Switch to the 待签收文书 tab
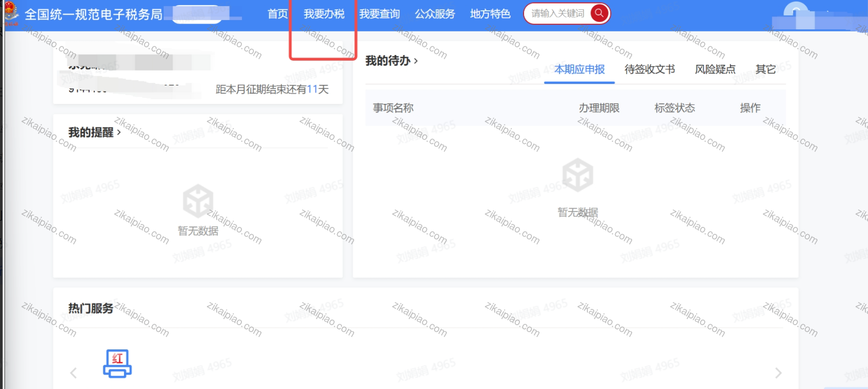 pos(649,69)
